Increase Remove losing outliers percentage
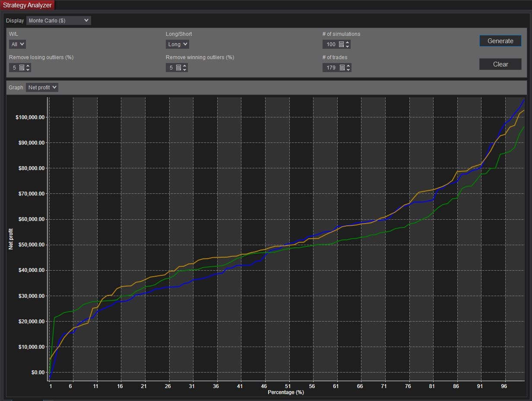This screenshot has height=401, width=532. (28, 66)
